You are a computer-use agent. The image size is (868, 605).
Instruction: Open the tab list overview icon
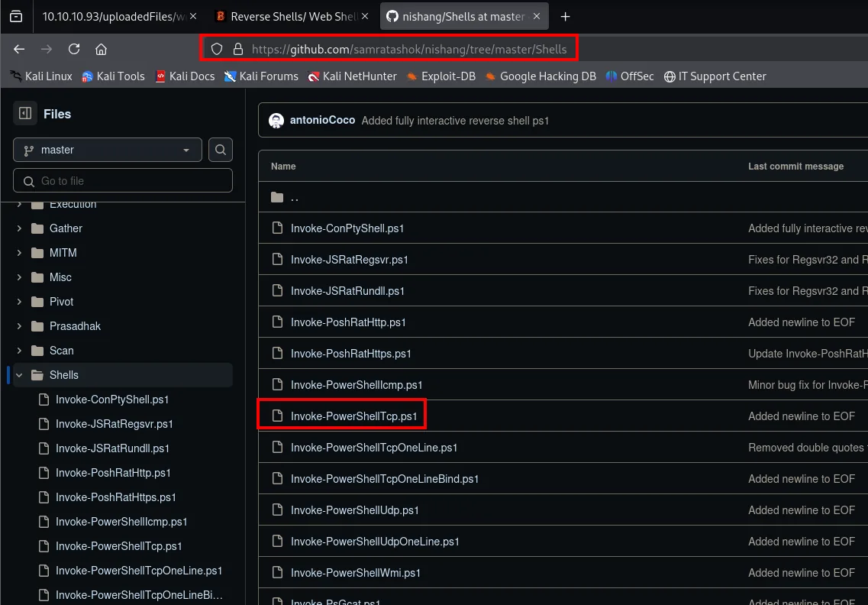tap(16, 17)
